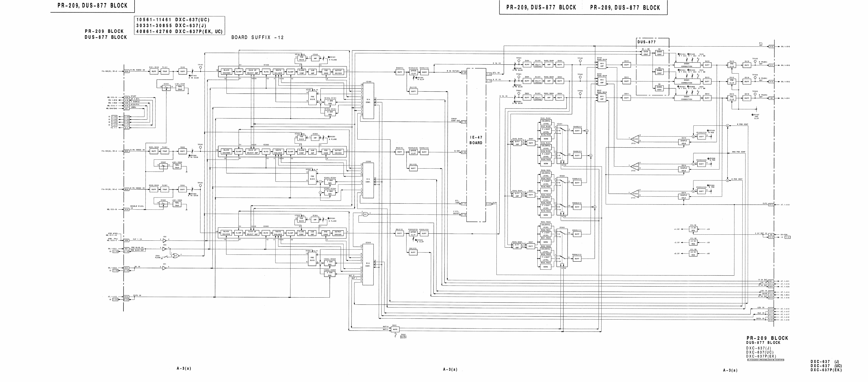Image resolution: width=868 pixels, height=382 pixels.
Task: Select the IC105 D/A CONV block
Action: [368, 101]
